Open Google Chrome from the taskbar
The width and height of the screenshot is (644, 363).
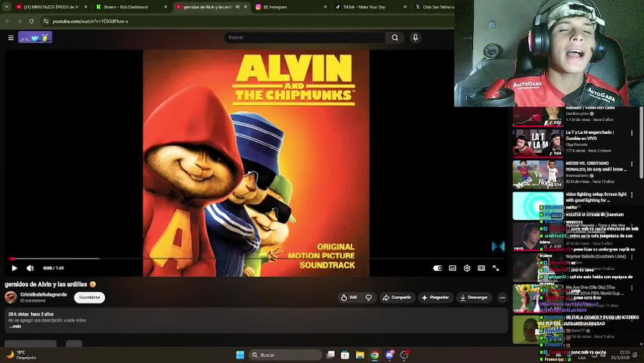click(x=374, y=355)
